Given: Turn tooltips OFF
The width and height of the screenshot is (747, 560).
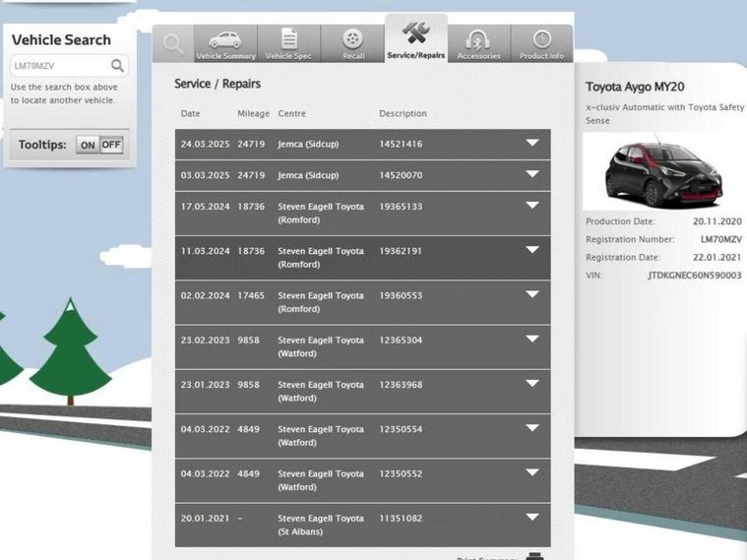Looking at the screenshot, I should pyautogui.click(x=111, y=145).
